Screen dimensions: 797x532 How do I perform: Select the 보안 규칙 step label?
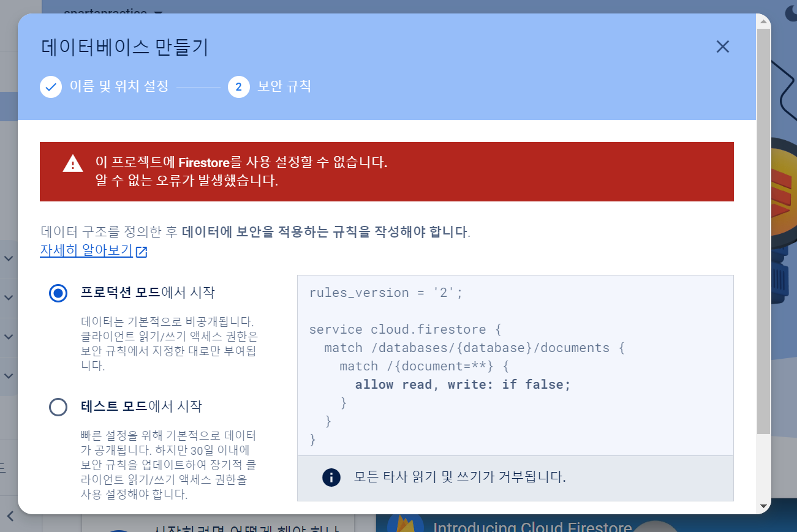coord(284,86)
